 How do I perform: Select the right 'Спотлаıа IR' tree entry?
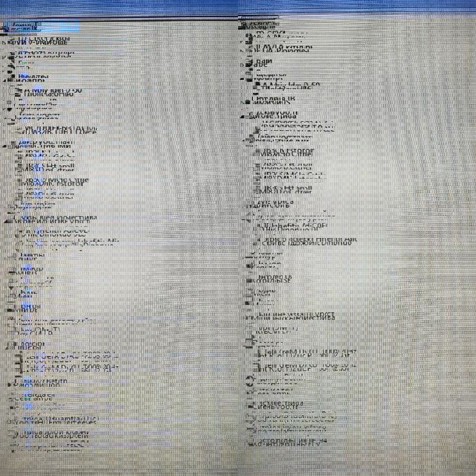click(x=273, y=99)
